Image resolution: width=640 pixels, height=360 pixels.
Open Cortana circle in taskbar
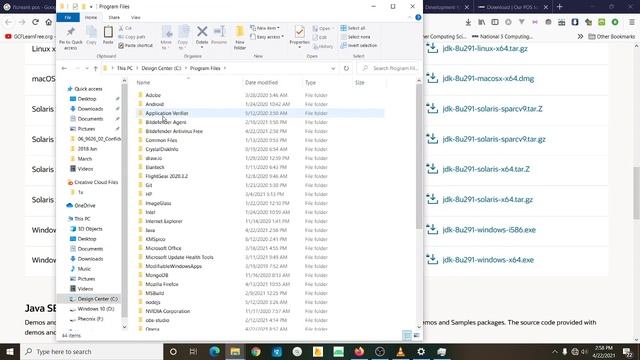173,351
